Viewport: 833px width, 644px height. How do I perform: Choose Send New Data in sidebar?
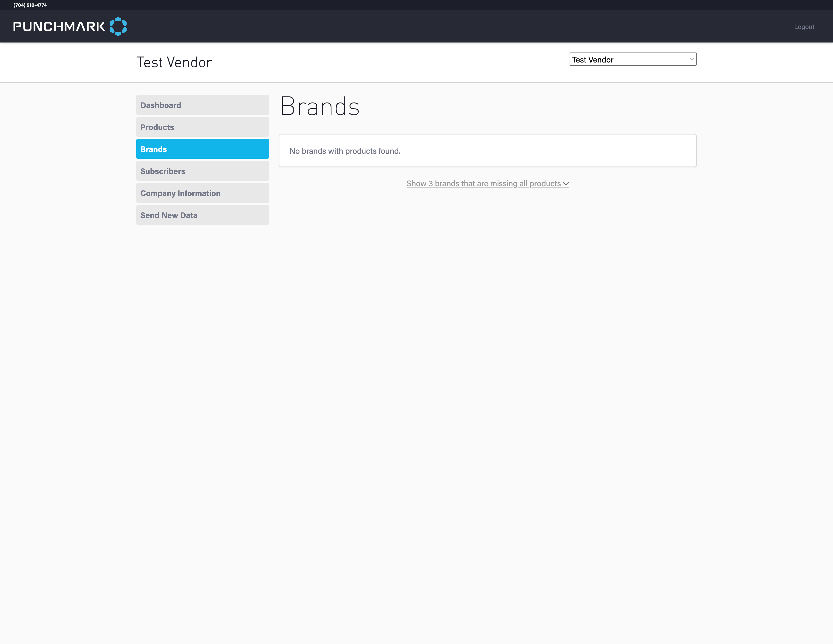coord(202,215)
